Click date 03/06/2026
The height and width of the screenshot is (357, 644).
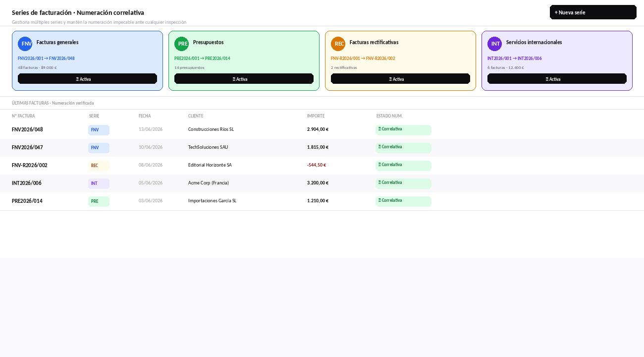pos(151,201)
